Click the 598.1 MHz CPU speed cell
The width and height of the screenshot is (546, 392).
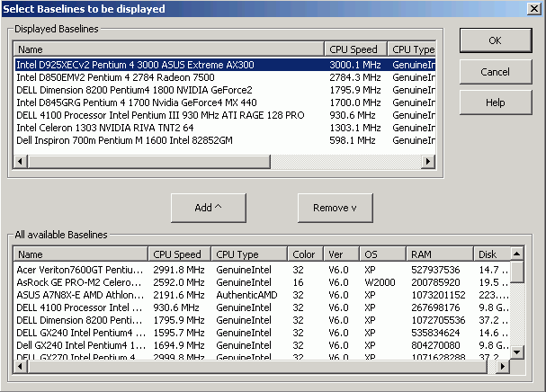pyautogui.click(x=352, y=140)
